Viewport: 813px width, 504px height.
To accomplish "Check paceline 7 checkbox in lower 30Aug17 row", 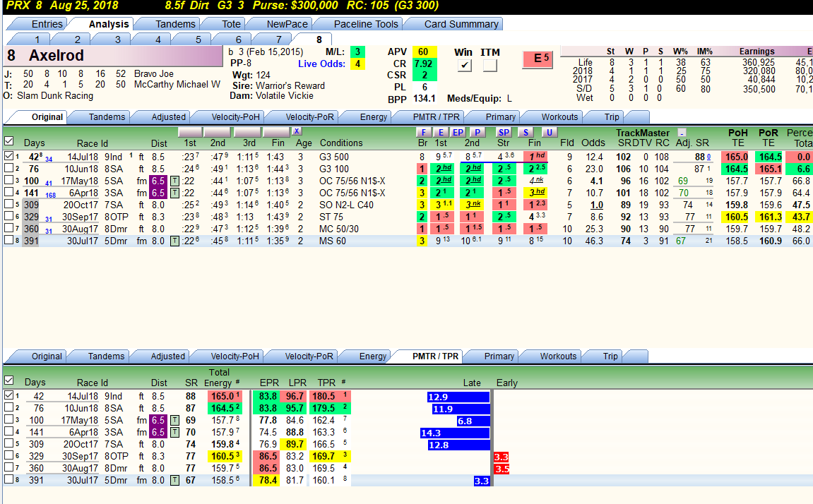I will tap(8, 467).
